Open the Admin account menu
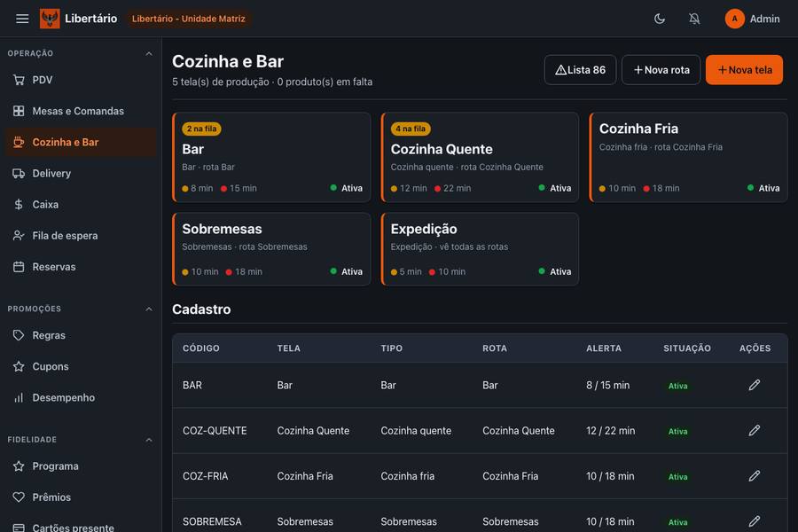The image size is (798, 532). (x=752, y=19)
